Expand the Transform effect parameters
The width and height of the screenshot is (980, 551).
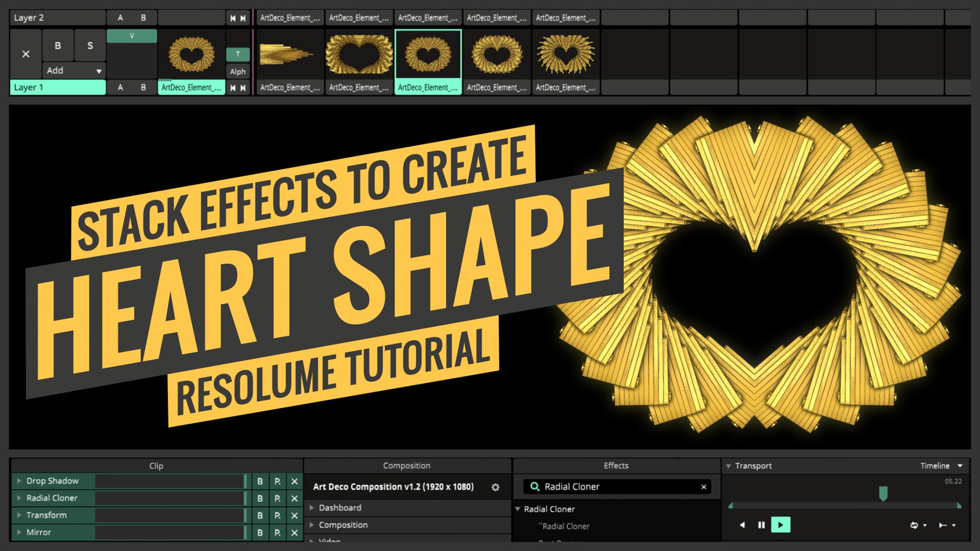tap(19, 515)
